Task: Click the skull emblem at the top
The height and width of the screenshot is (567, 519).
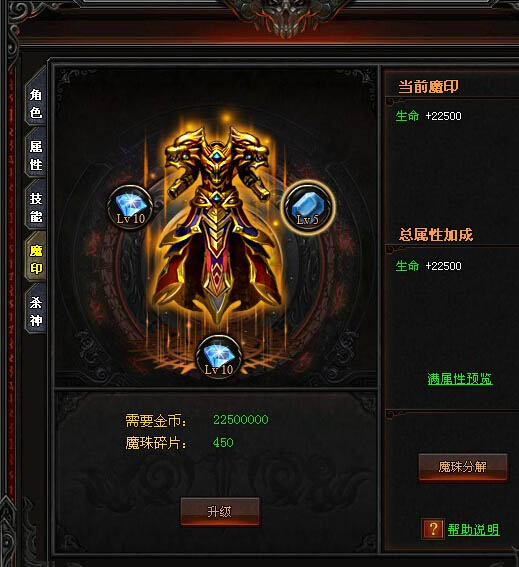Action: [x=288, y=19]
